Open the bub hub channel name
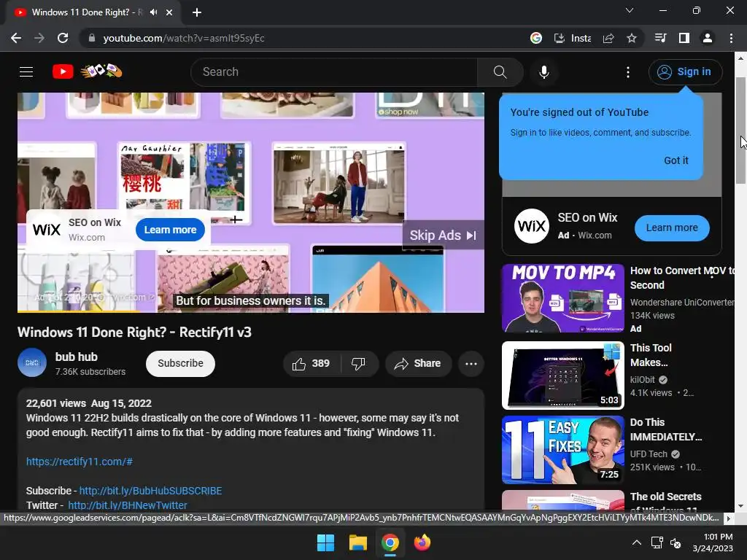The image size is (747, 560). tap(76, 357)
